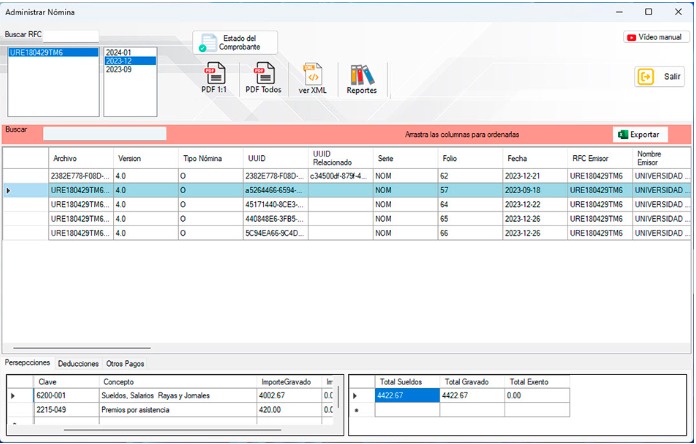Select the row with Folio 62
The height and width of the screenshot is (444, 696).
tap(450, 176)
